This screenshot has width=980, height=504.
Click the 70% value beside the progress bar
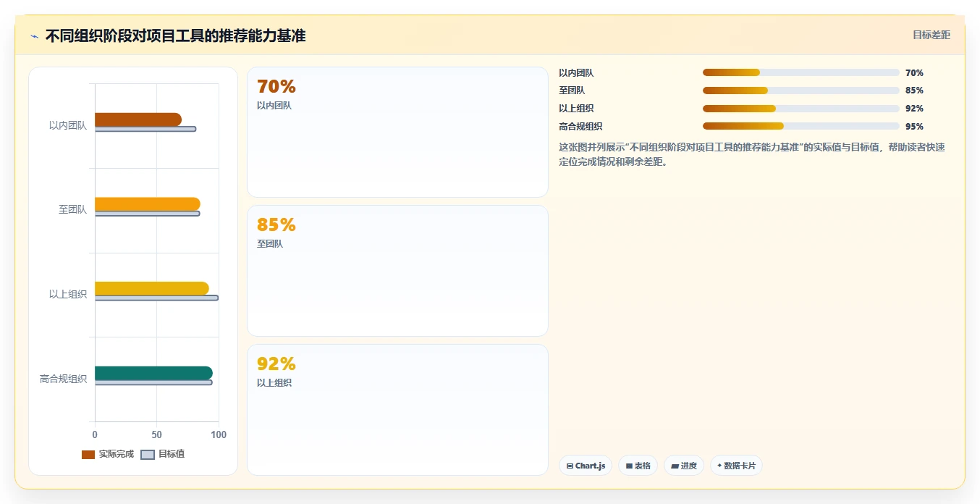click(914, 73)
